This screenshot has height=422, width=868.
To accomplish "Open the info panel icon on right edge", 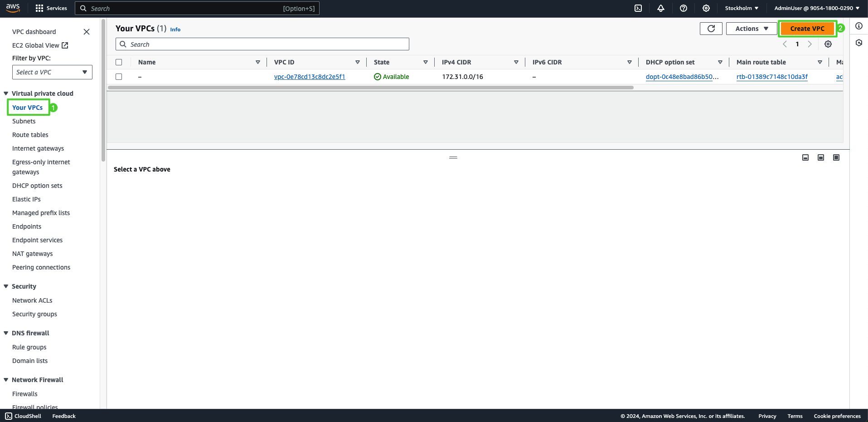I will 859,26.
